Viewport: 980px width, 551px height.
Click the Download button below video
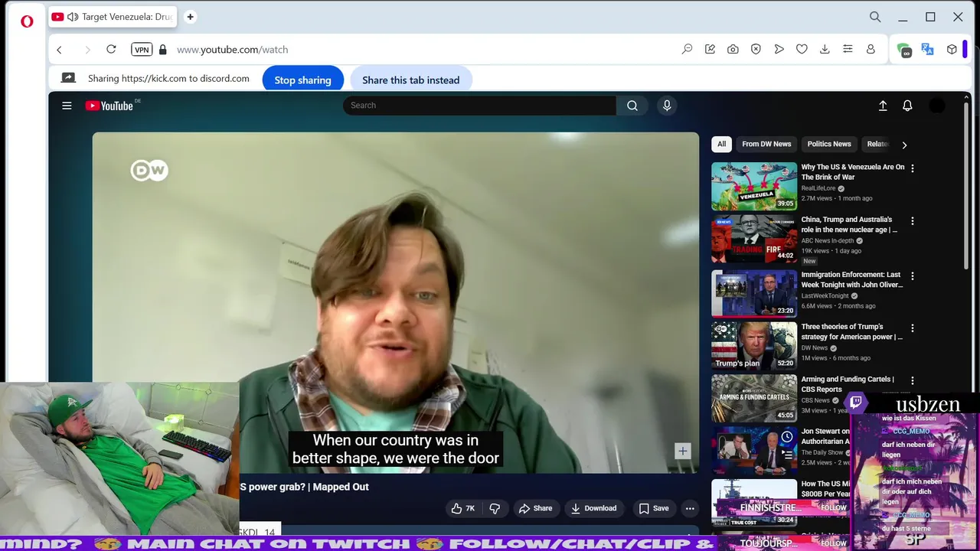click(x=594, y=508)
